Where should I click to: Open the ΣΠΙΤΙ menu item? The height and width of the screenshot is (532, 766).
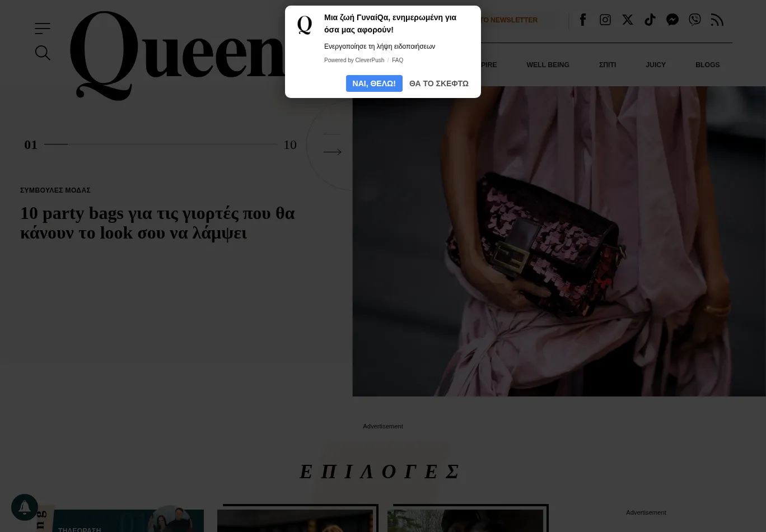[x=608, y=65]
